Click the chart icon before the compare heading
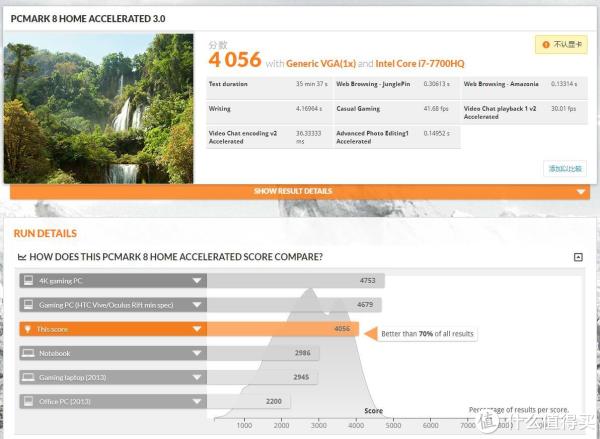The height and width of the screenshot is (439, 600). click(24, 257)
